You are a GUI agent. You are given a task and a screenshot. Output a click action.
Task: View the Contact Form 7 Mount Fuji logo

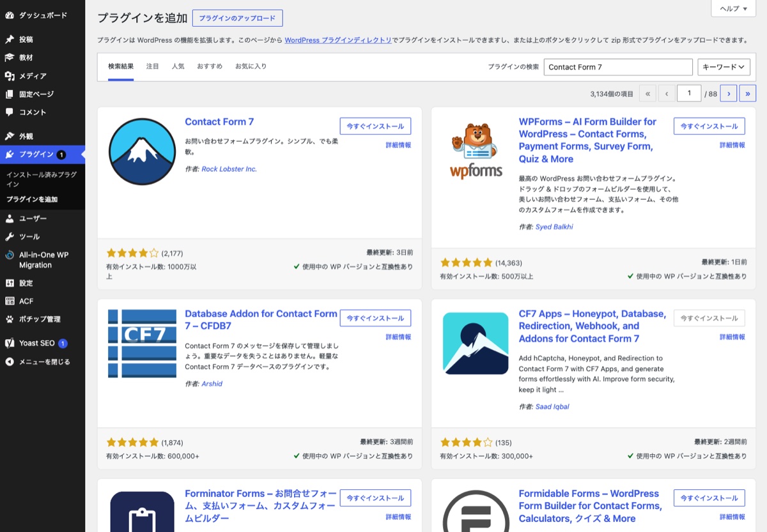[142, 151]
